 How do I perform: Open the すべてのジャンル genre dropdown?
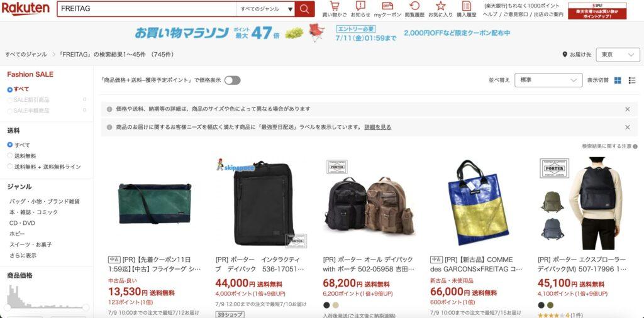[x=265, y=9]
